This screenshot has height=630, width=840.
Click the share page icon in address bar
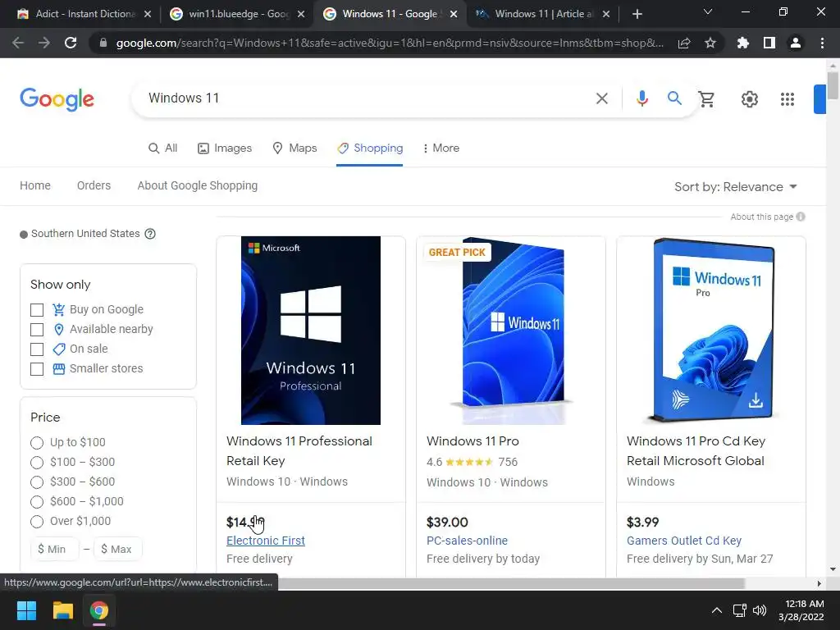[684, 43]
